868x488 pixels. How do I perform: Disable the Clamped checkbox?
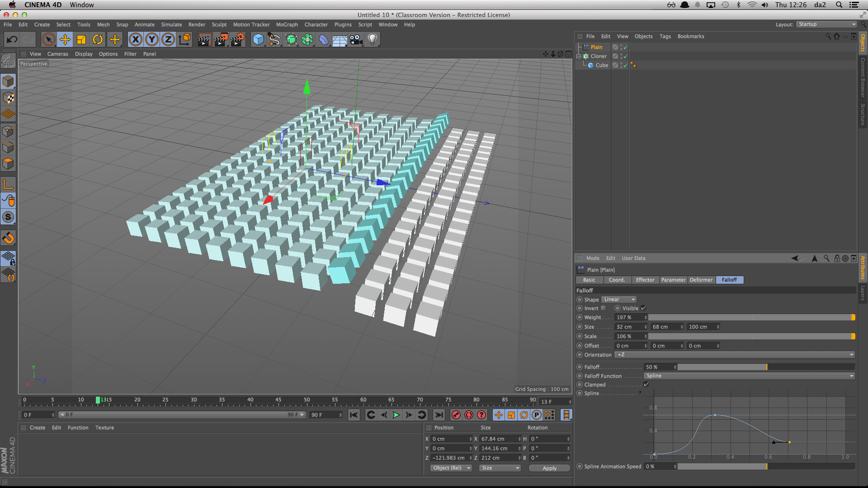[646, 385]
